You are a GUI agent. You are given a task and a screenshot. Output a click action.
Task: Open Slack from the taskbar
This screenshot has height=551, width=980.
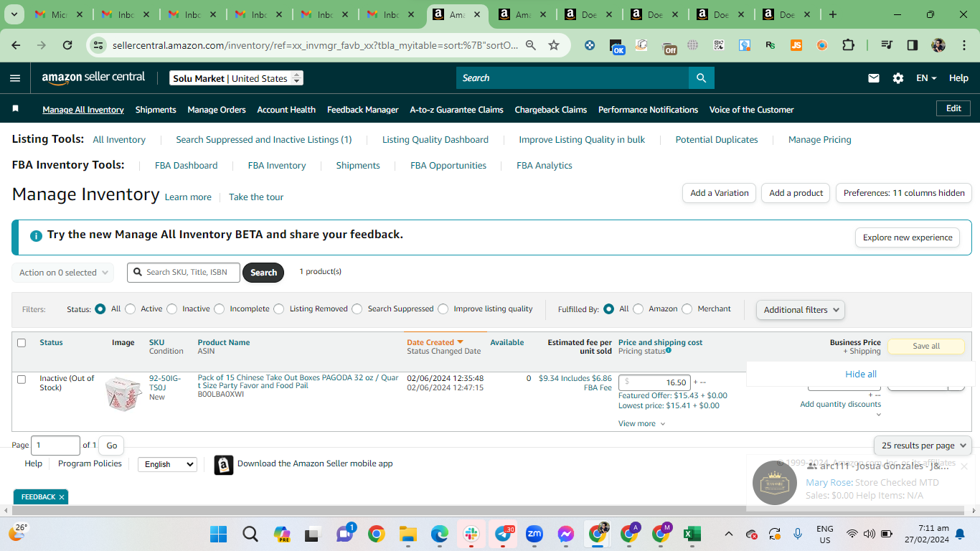point(471,534)
